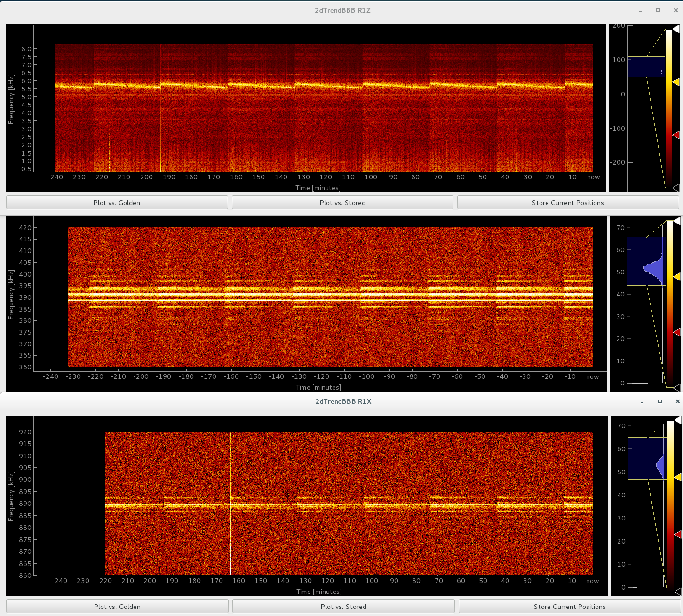Image resolution: width=683 pixels, height=616 pixels.
Task: Click Plot vs. Stored in the R1X window
Action: point(343,607)
